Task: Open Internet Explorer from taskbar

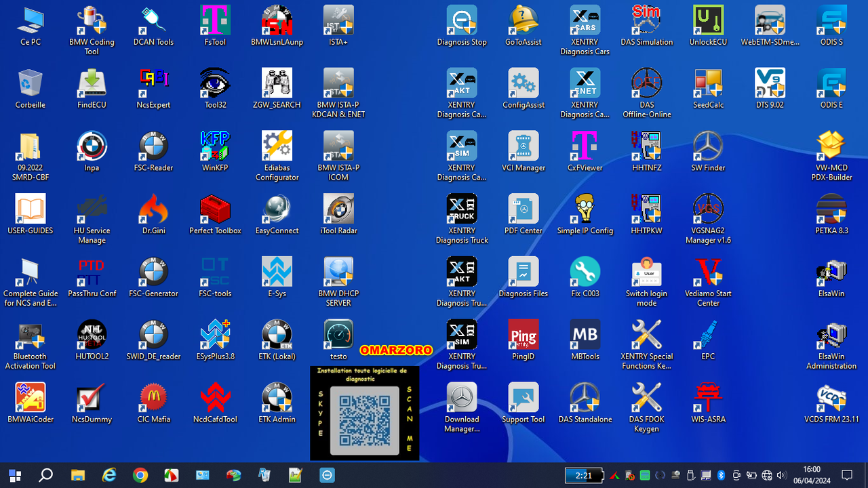Action: (x=108, y=475)
